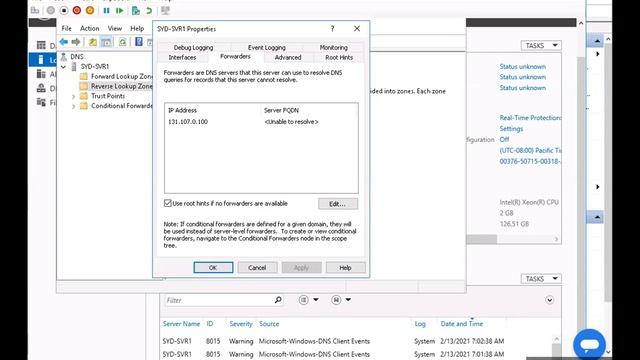Expand the Trust Points node
This screenshot has height=360, width=640.
(73, 96)
